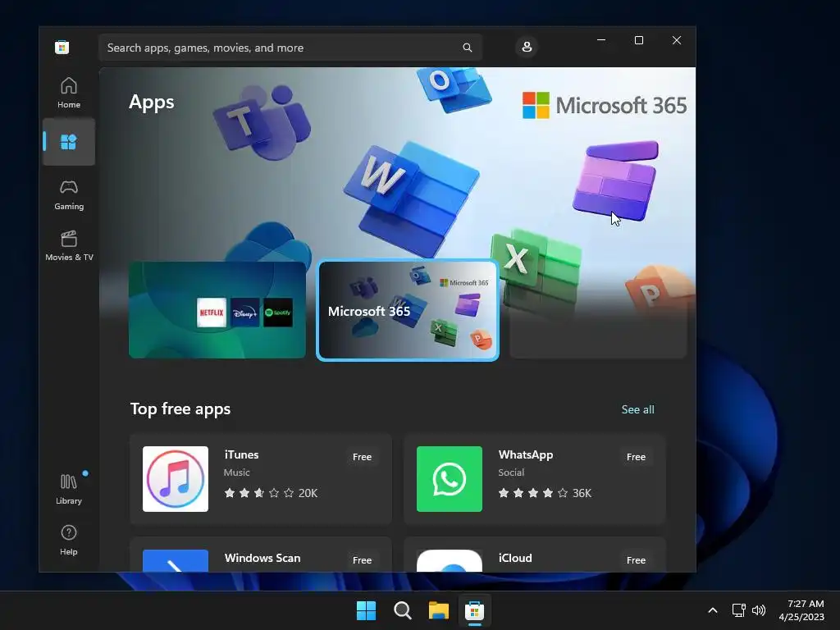Click the Free button for WhatsApp

(636, 457)
